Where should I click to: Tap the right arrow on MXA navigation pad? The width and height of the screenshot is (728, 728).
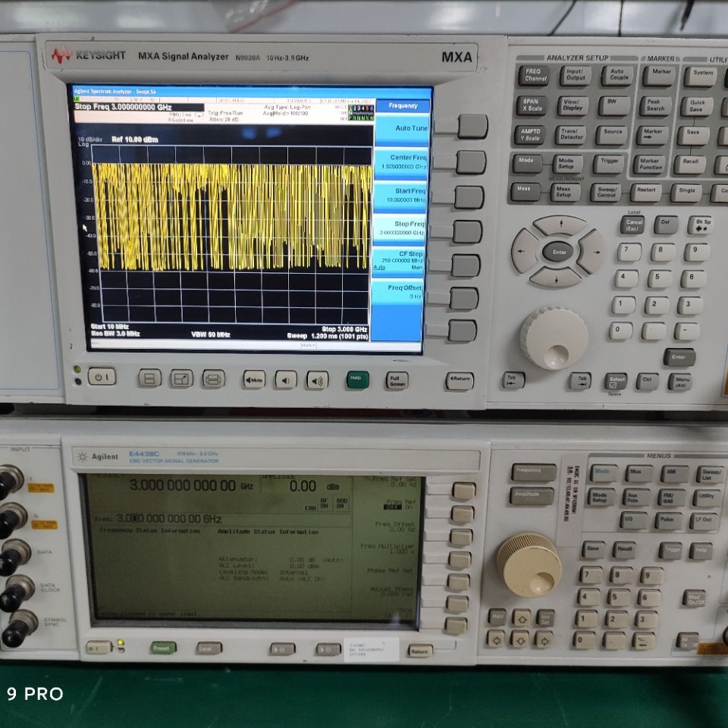(x=592, y=252)
